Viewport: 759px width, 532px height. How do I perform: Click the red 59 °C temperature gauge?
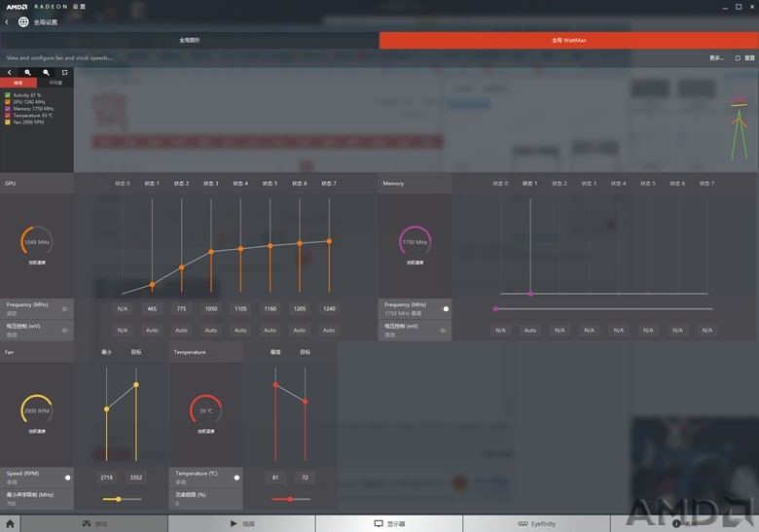(205, 410)
